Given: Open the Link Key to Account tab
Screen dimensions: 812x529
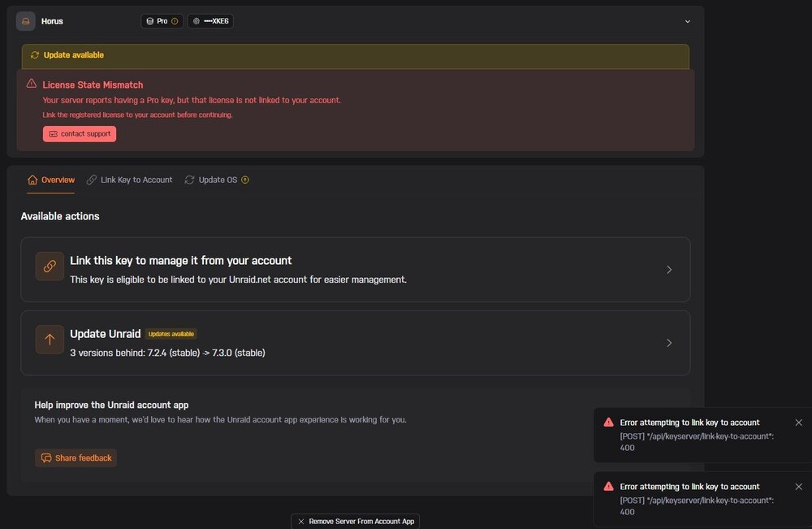Looking at the screenshot, I should (129, 180).
